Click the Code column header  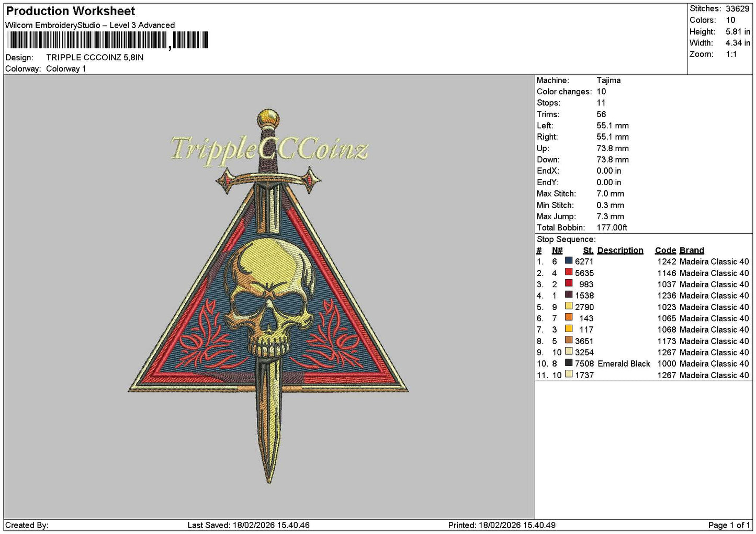pos(665,251)
